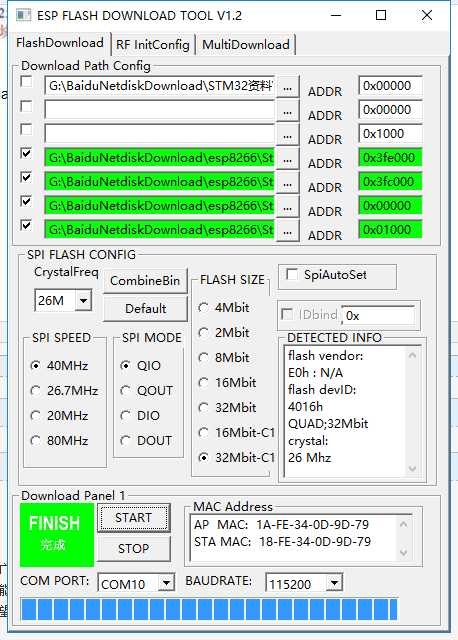
Task: Switch to the FlashDownload tab
Action: click(x=60, y=43)
